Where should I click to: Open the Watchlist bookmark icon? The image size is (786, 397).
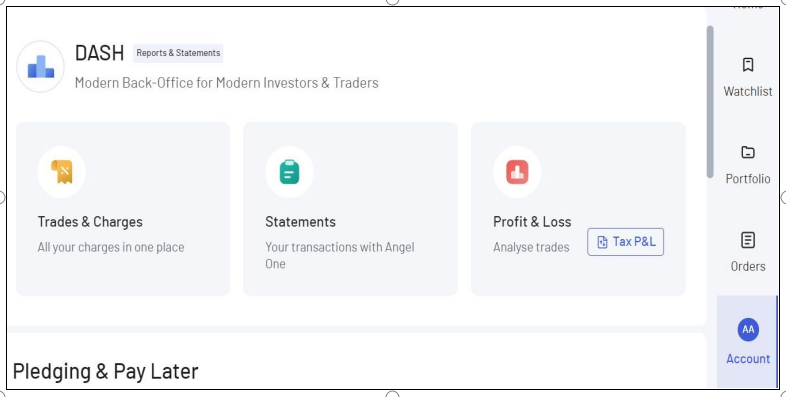click(748, 65)
